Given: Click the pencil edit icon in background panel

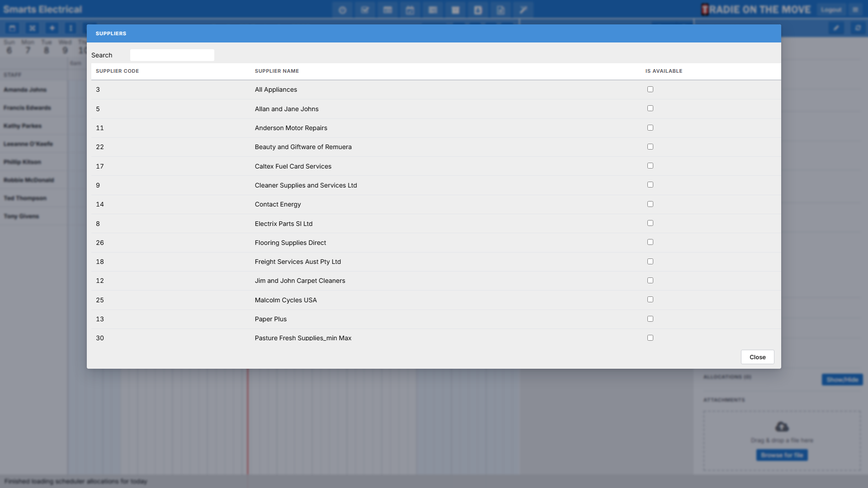Looking at the screenshot, I should click(836, 28).
